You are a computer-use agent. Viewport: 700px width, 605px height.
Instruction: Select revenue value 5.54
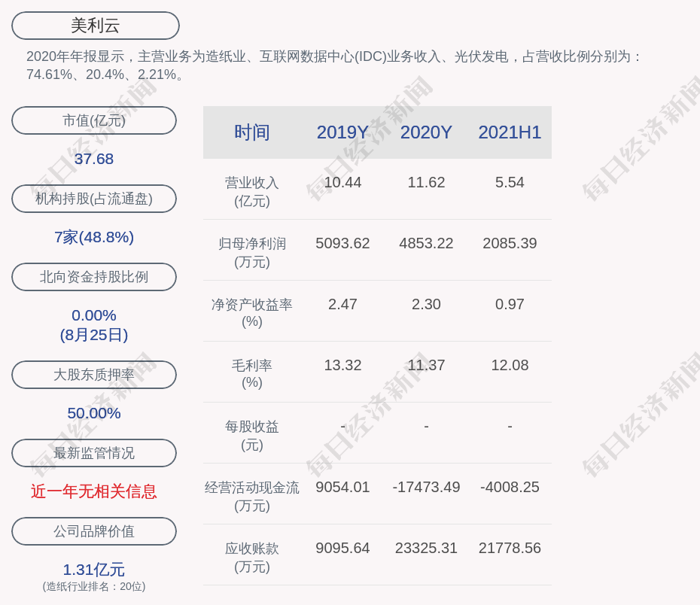pos(510,183)
